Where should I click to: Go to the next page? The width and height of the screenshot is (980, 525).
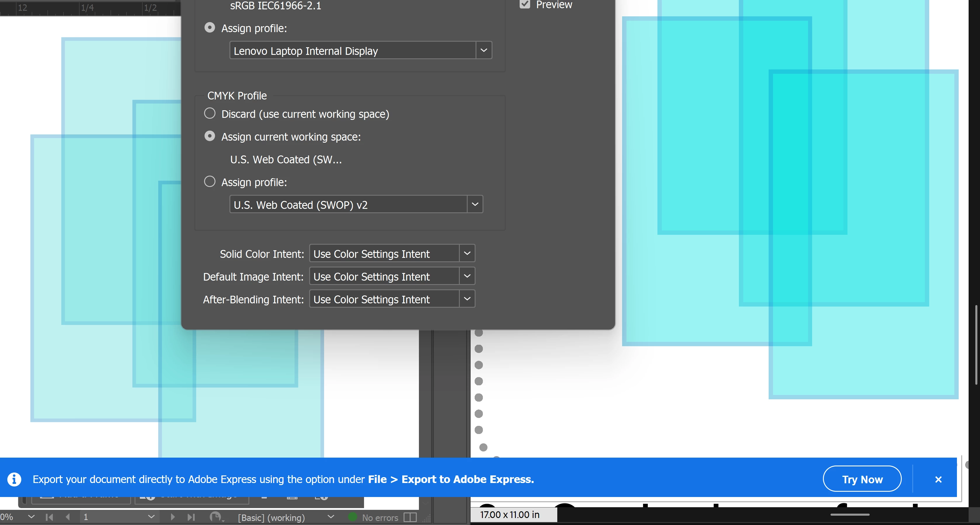(173, 517)
